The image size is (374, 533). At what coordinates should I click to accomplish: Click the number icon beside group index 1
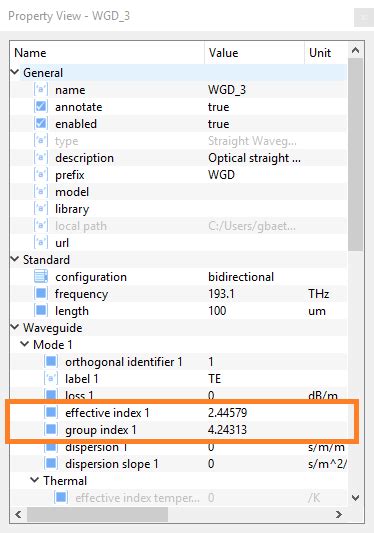(x=51, y=429)
